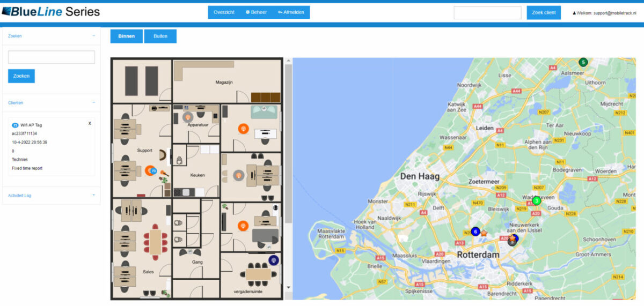644x306 pixels.
Task: Click Afmelden to log out
Action: coord(291,12)
